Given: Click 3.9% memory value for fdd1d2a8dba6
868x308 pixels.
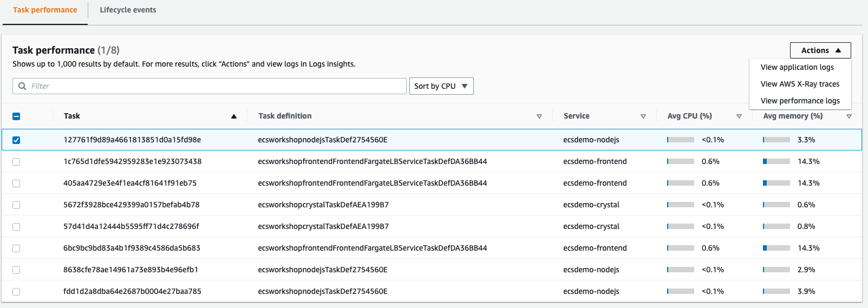Looking at the screenshot, I should [806, 291].
